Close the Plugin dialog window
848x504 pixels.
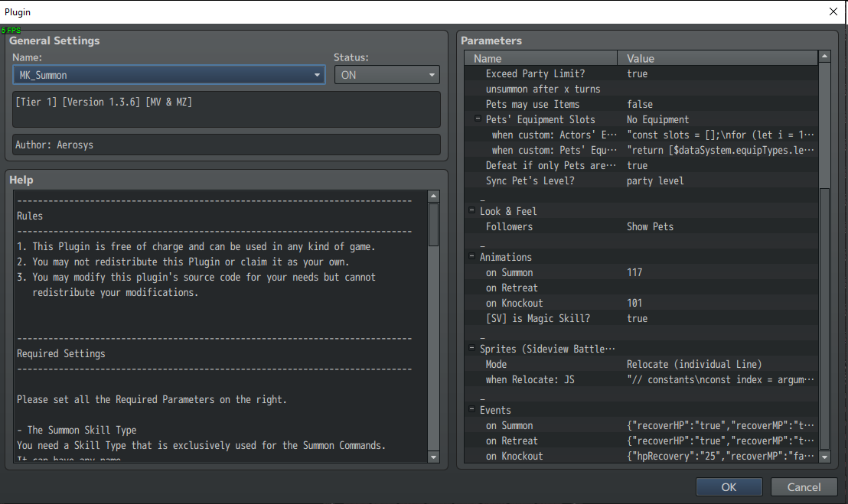[833, 11]
